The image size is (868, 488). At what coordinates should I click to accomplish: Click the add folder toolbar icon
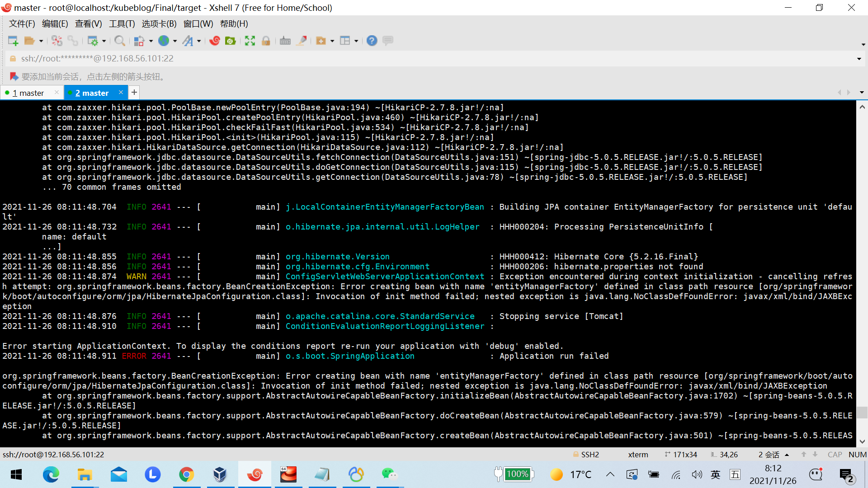click(321, 41)
